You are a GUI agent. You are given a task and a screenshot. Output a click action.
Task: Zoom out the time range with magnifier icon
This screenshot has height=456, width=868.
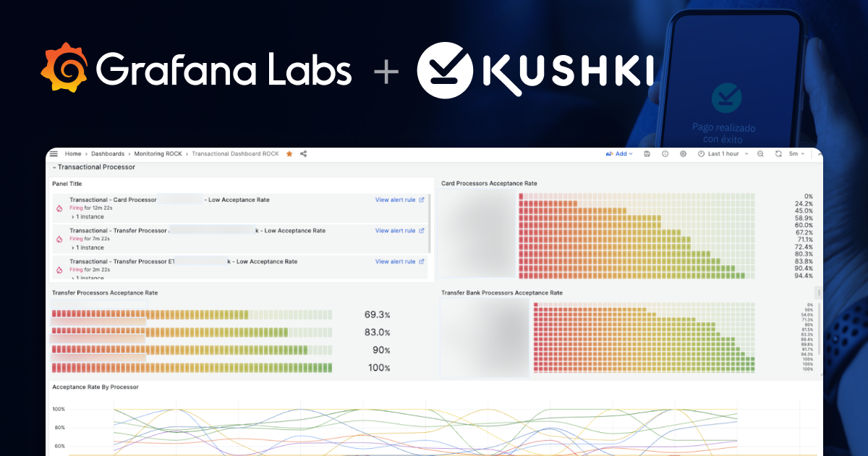click(760, 153)
